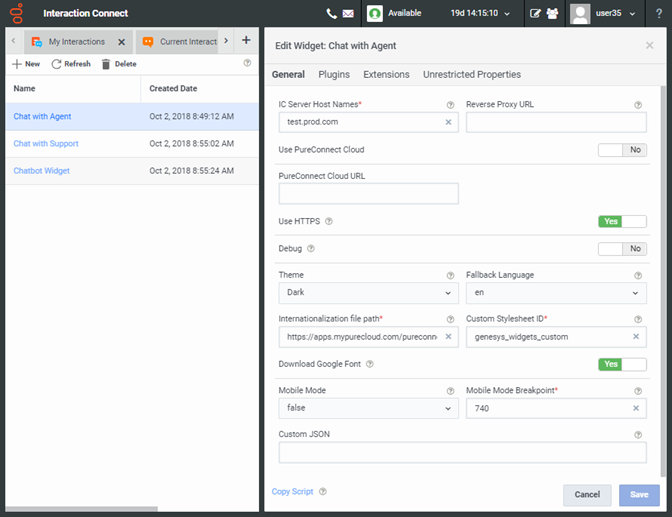Click the phone icon in header
The image size is (672, 517).
332,14
